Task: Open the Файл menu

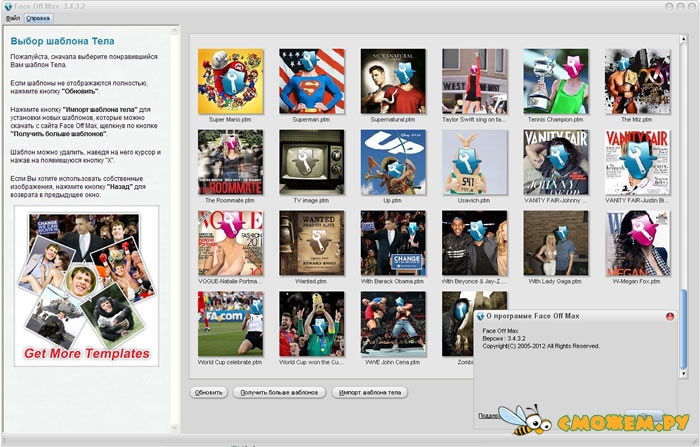Action: point(13,18)
